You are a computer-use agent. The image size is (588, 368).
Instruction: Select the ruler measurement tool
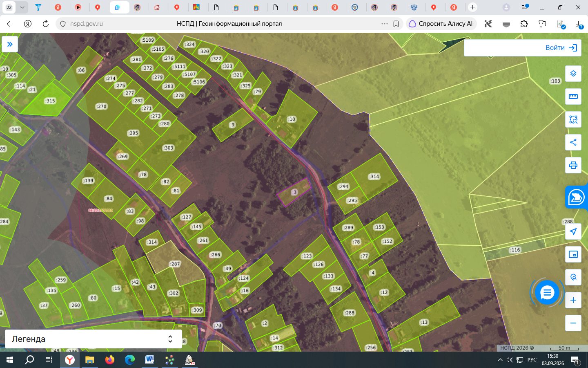point(573,96)
